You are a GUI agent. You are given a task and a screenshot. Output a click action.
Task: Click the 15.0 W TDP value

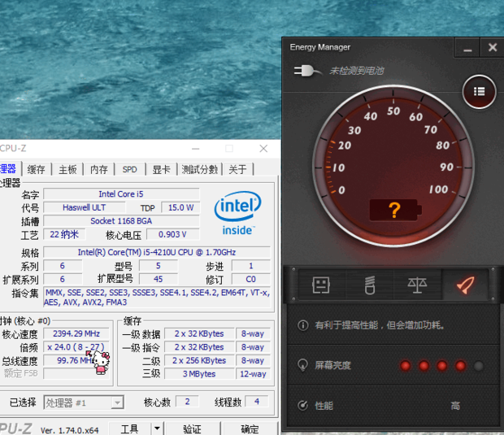tap(181, 207)
